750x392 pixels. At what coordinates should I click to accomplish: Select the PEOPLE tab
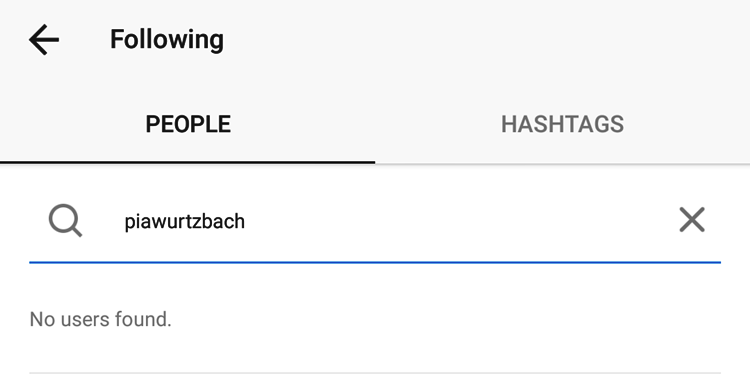[188, 124]
